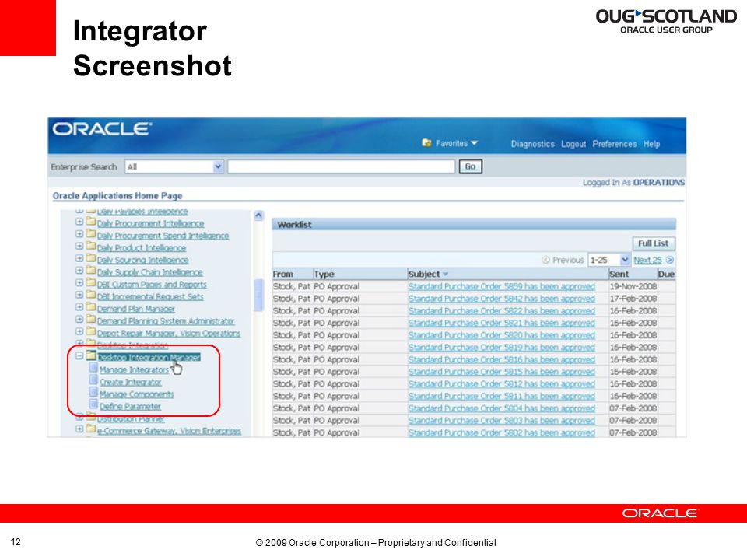Open Daily Procurement Spend Intelligence link
Image resolution: width=747 pixels, height=560 pixels.
click(163, 236)
